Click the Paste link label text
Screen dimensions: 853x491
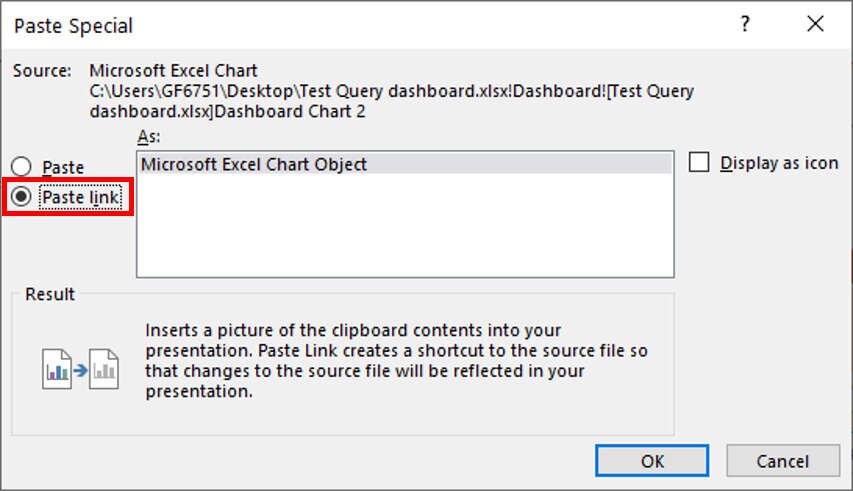[81, 198]
